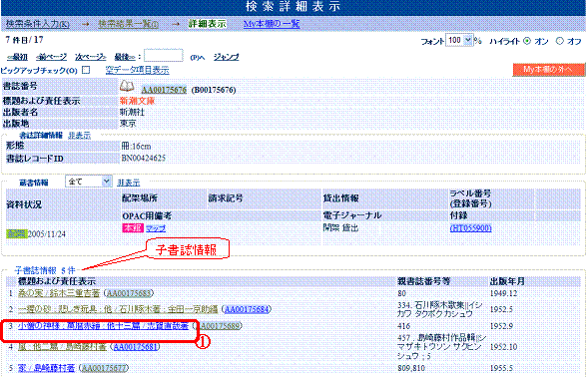The height and width of the screenshot is (377, 588).
Task: Jump to the first record 最初
Action: coord(17,57)
